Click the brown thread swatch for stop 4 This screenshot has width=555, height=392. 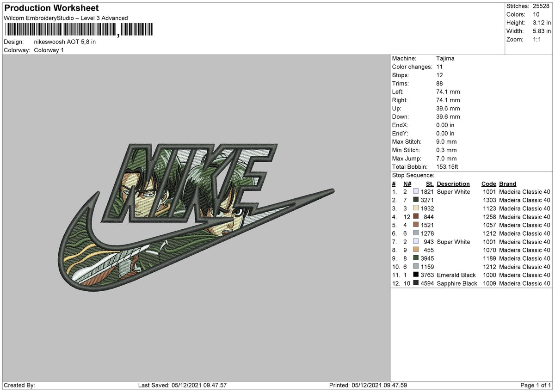[416, 217]
